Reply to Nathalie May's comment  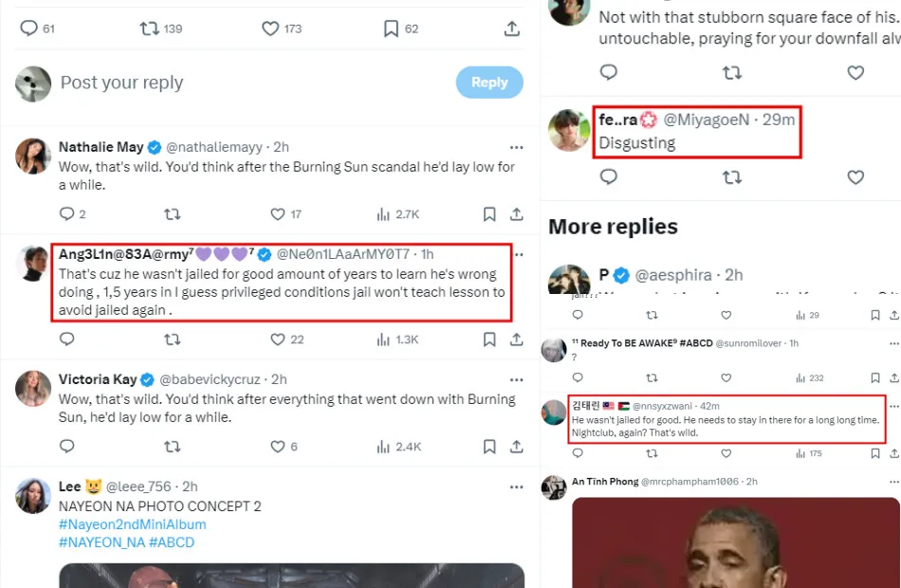66,214
